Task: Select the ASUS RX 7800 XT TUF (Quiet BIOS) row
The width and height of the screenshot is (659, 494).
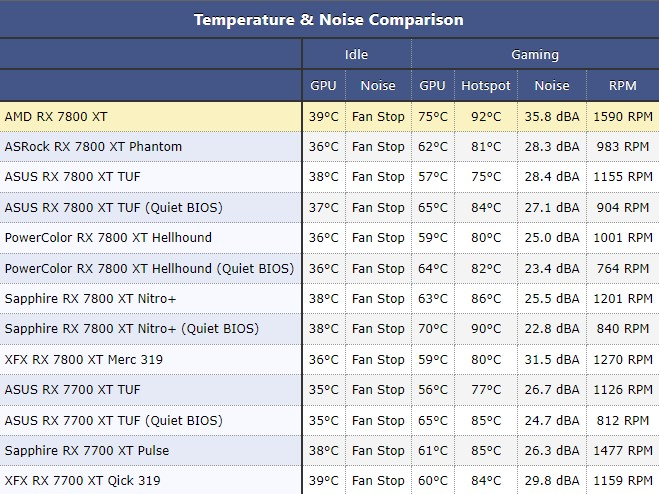Action: (x=330, y=207)
